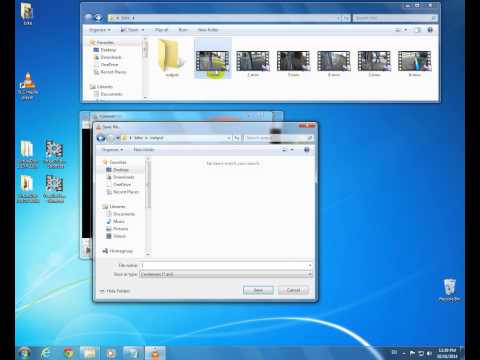The height and width of the screenshot is (360, 480).
Task: Click the VLC media player desktop shortcut
Action: [x=28, y=85]
